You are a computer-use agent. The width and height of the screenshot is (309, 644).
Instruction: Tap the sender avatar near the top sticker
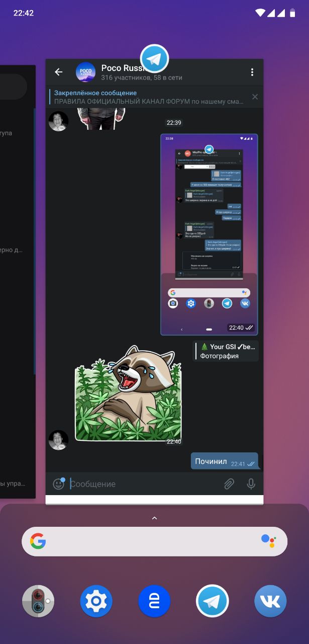58,121
